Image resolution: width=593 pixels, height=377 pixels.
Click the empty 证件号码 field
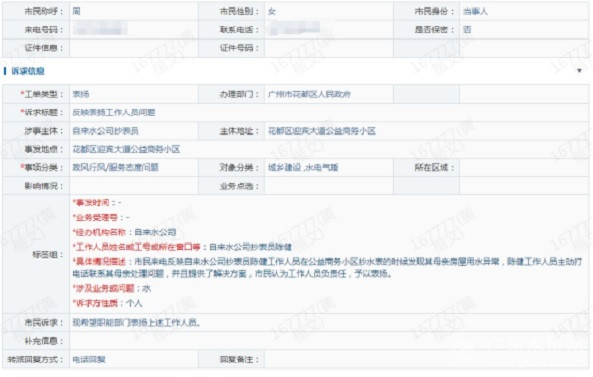coord(329,48)
